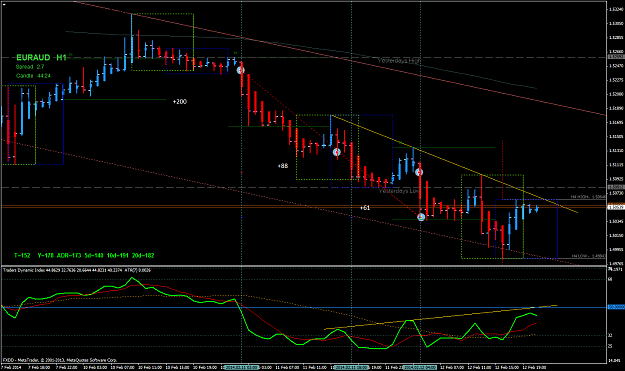The height and width of the screenshot is (371, 625).
Task: Click the 10 Feb 07:00 time label
Action: point(122,367)
